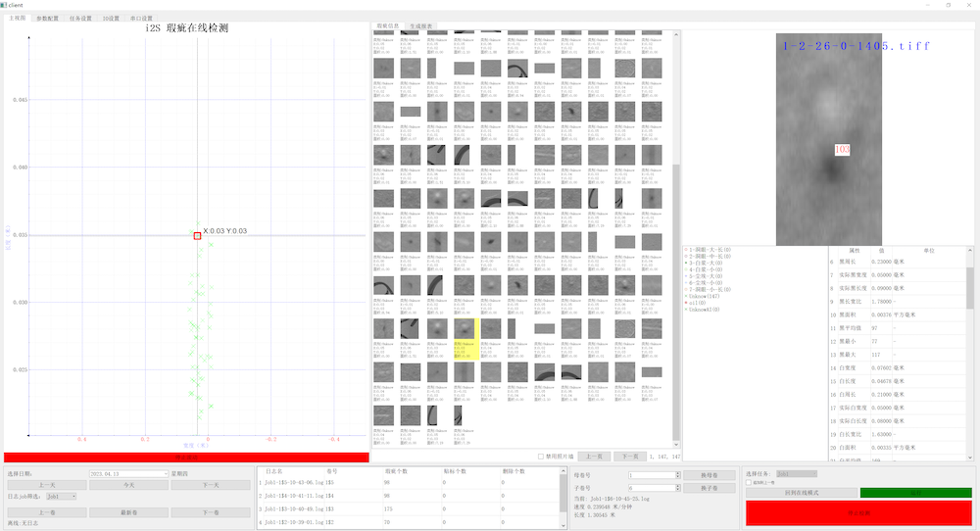Click the 3-白斑-大(0) legend marker
Viewport: 980px width, 531px height.
click(685, 263)
